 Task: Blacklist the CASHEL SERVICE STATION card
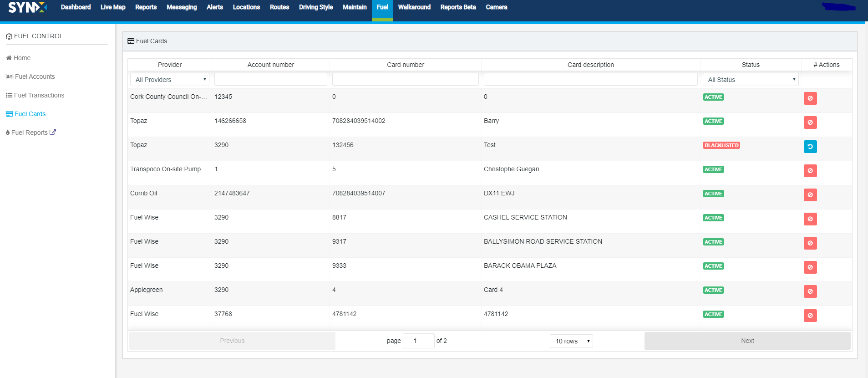pyautogui.click(x=810, y=219)
